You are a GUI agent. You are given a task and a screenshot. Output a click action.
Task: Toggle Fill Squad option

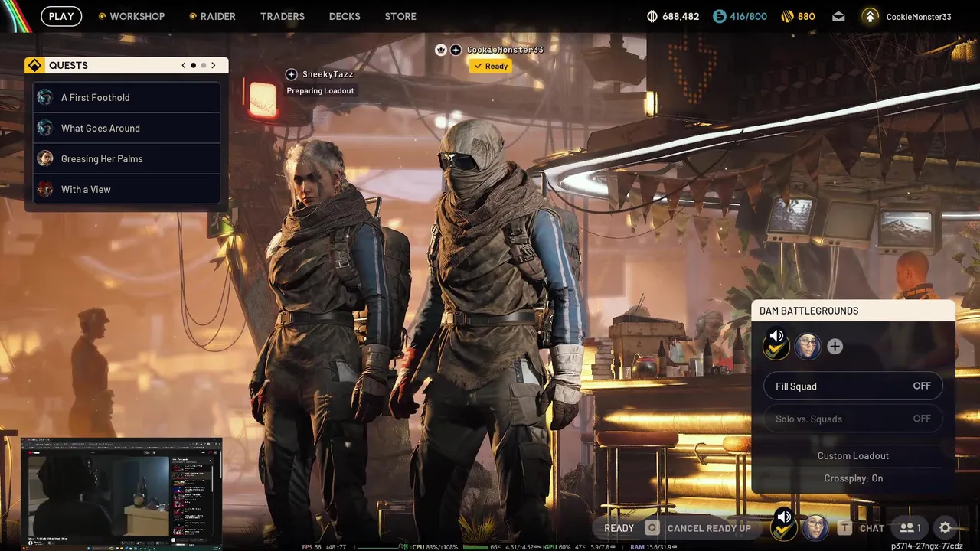[x=853, y=386]
